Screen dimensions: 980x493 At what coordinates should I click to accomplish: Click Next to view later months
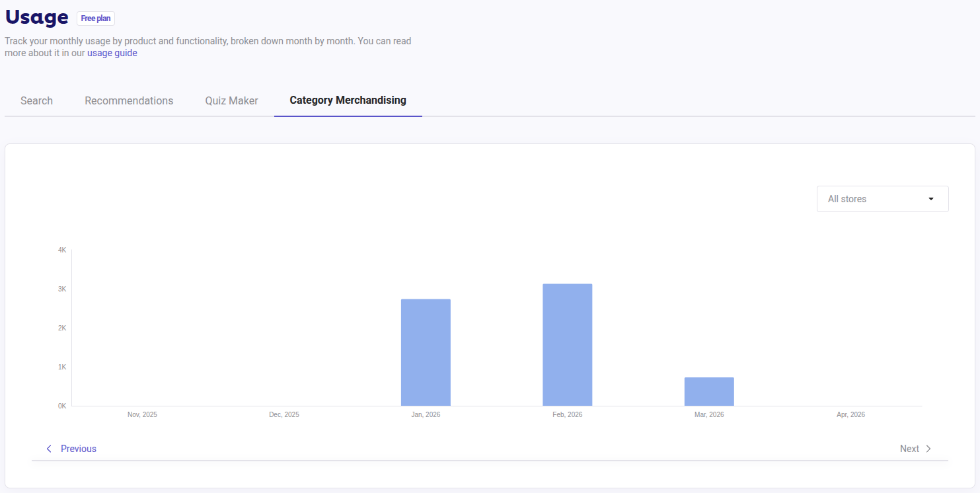coord(909,448)
